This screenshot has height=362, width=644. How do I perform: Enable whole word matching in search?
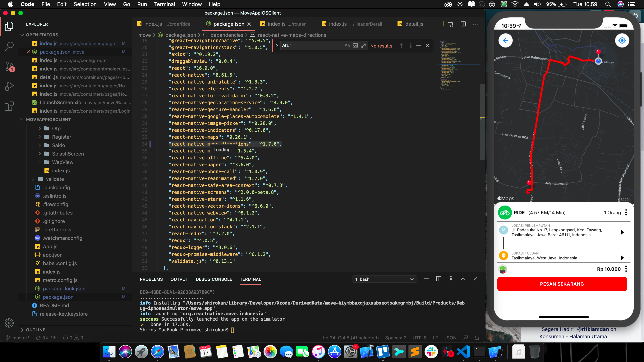[355, 45]
